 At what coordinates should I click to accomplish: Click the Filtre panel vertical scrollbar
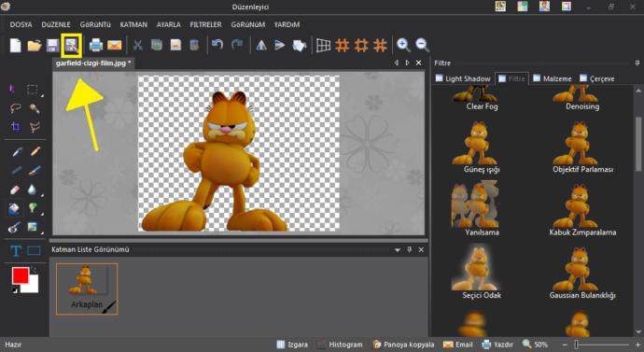click(638, 144)
